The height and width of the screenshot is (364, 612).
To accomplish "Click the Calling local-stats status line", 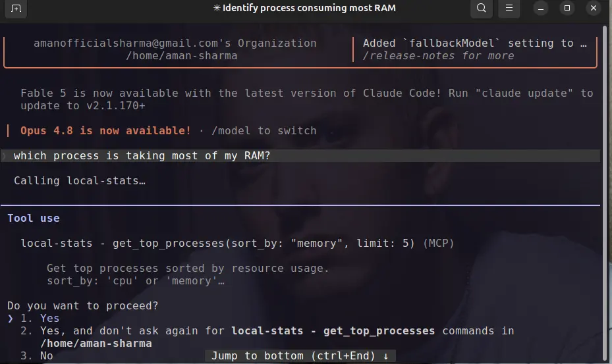I will point(80,180).
